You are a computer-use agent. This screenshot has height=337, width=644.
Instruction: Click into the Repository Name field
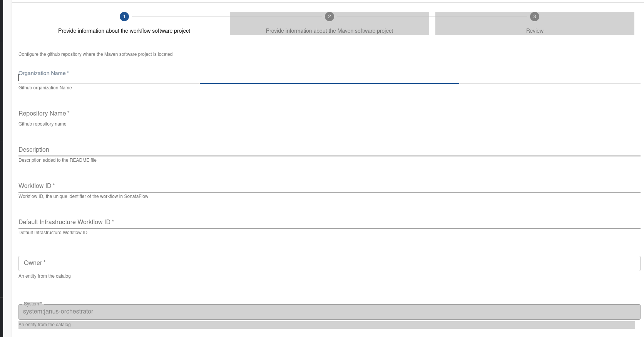pyautogui.click(x=329, y=114)
